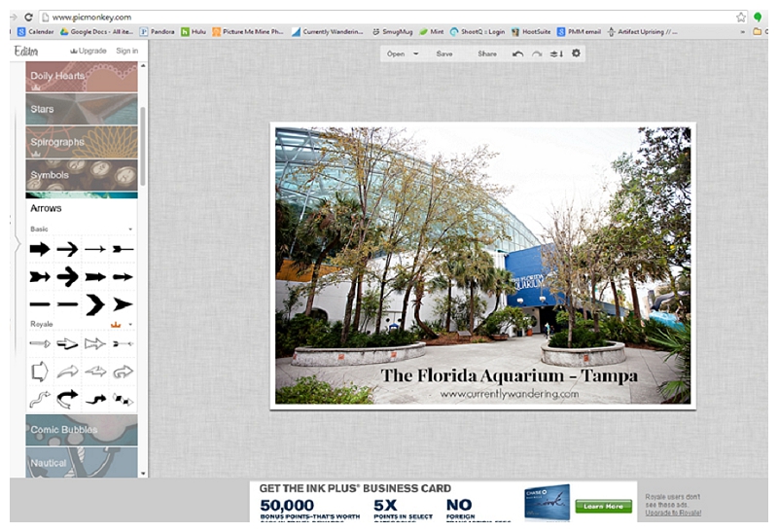This screenshot has width=778, height=532.
Task: Select the first bold arrow in Basic
Action: (x=40, y=249)
